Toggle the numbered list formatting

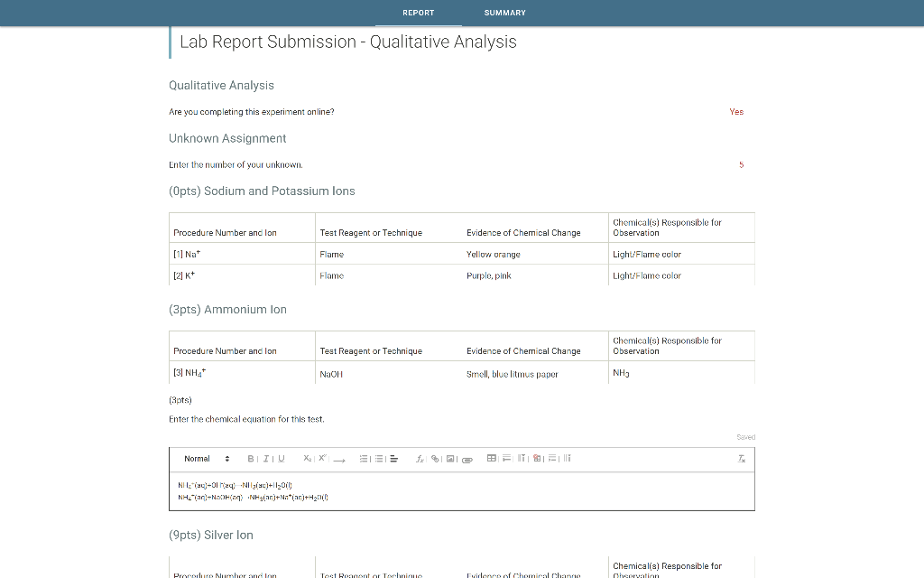(x=363, y=458)
